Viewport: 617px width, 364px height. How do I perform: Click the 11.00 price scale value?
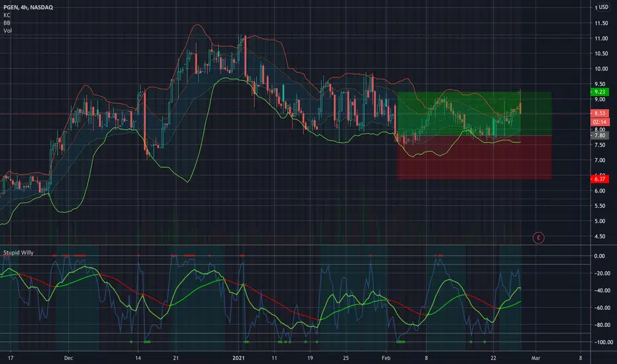[601, 38]
